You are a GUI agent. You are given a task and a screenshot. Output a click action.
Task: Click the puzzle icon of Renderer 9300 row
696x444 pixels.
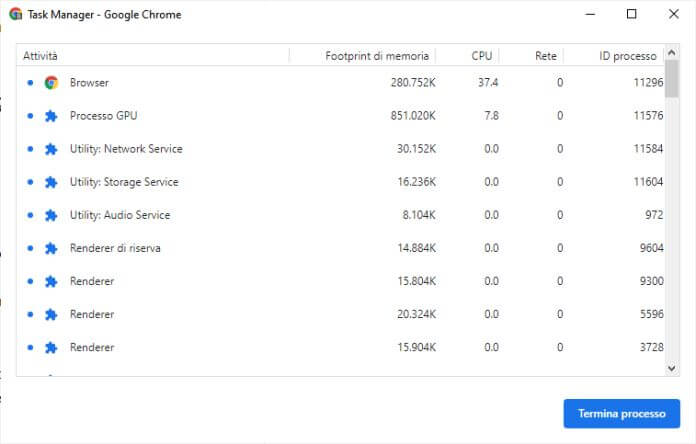coord(51,281)
